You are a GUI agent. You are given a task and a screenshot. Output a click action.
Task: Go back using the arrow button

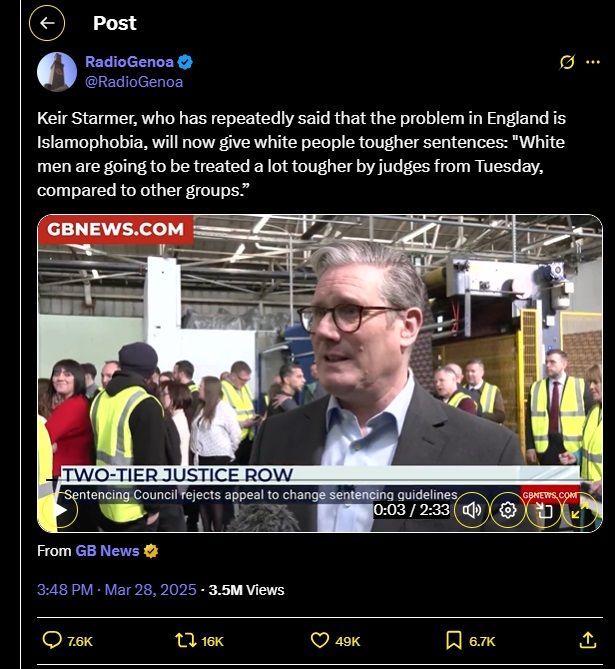tap(47, 23)
